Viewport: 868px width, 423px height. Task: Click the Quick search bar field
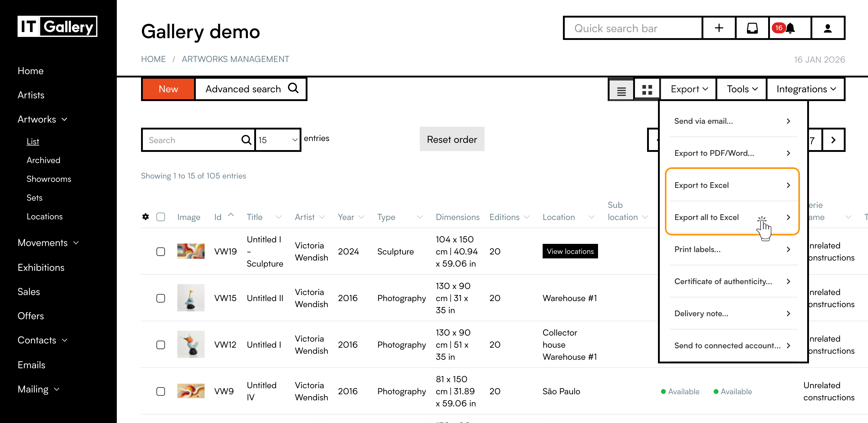pyautogui.click(x=633, y=28)
